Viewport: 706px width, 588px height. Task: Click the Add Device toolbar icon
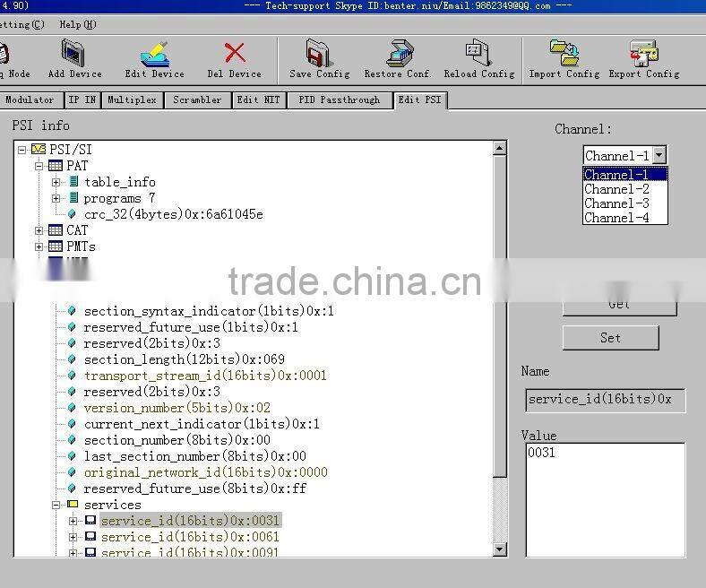point(74,55)
